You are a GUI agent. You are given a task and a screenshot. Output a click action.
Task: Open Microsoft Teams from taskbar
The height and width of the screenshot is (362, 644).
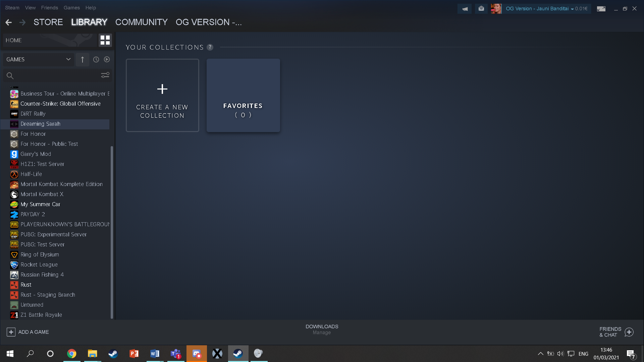176,354
